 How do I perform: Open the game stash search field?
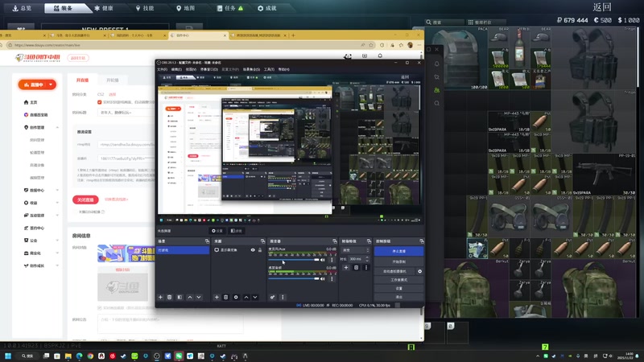tap(445, 23)
